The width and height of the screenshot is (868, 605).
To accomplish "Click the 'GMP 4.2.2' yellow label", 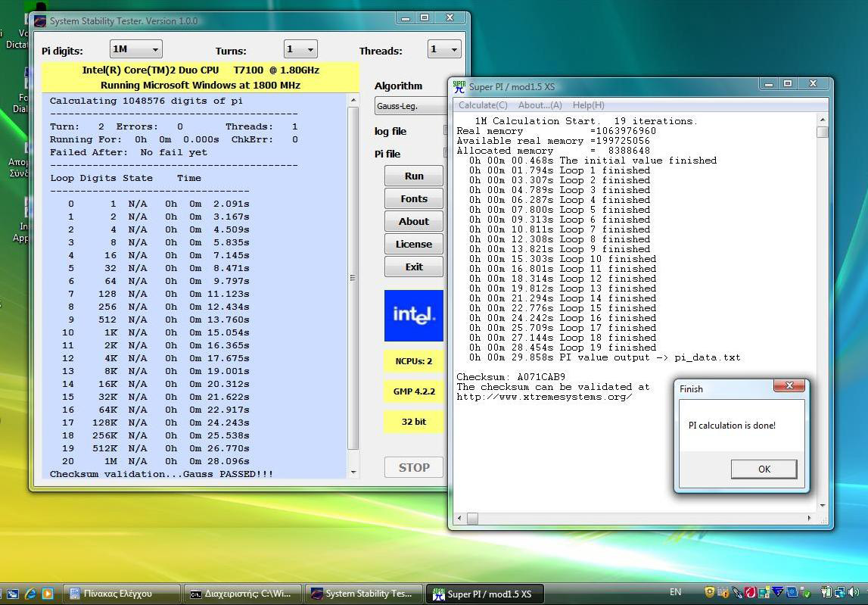I will [x=414, y=391].
